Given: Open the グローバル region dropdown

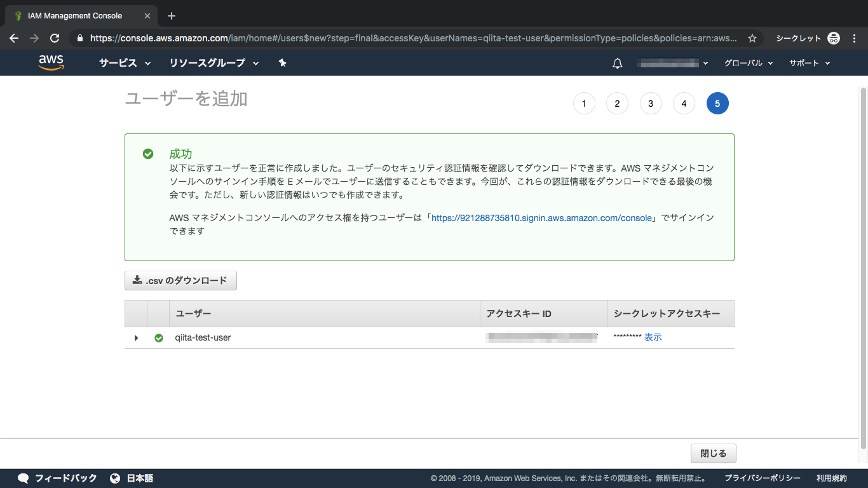Looking at the screenshot, I should coord(749,63).
